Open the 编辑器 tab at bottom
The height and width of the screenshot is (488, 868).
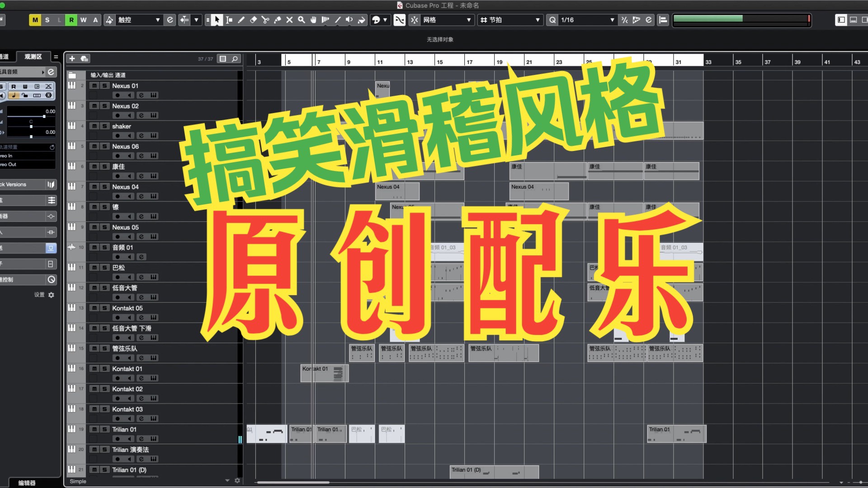coord(27,483)
